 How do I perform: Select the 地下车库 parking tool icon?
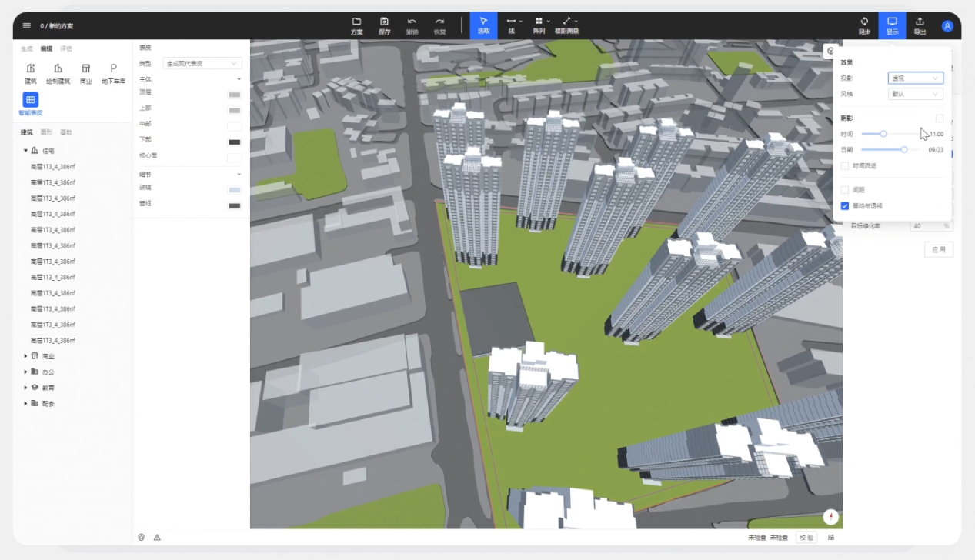tap(113, 69)
